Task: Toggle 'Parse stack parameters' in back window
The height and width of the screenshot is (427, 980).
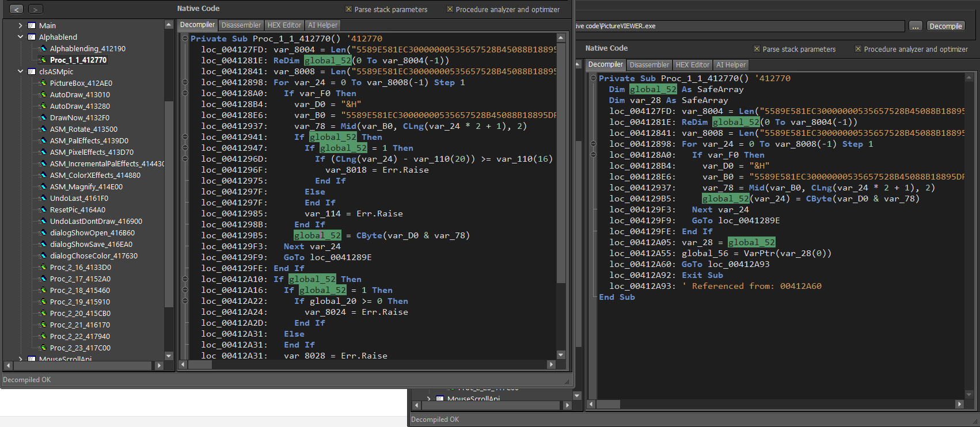Action: (757, 49)
